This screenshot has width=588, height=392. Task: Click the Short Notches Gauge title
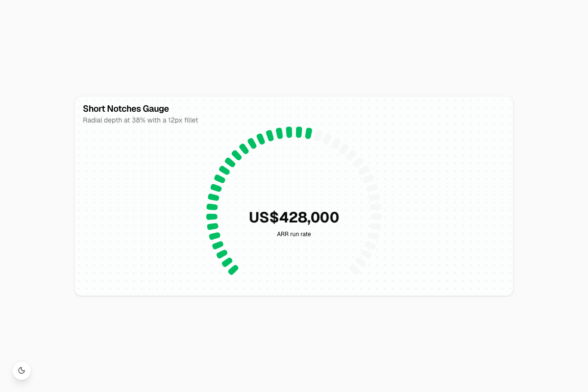(126, 109)
